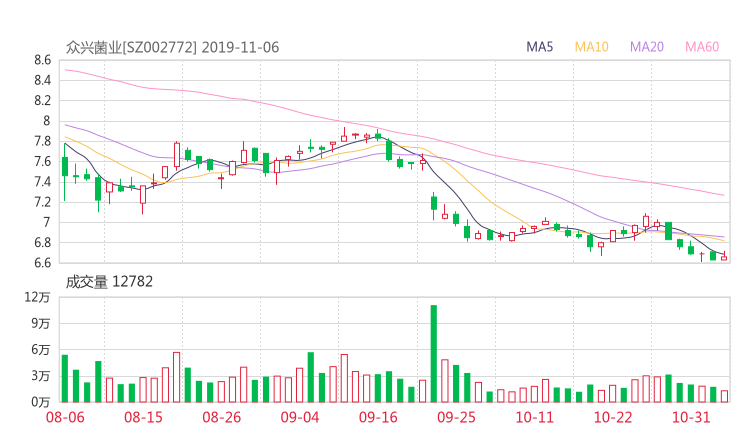Viewport: 740px width, 440px height.
Task: Click the 7.8 price axis value
Action: coord(42,141)
